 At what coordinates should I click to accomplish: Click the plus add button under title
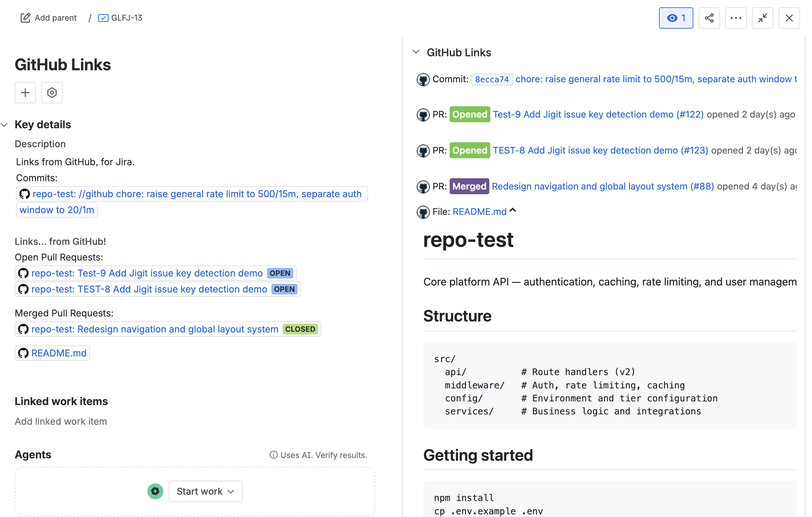coord(25,93)
